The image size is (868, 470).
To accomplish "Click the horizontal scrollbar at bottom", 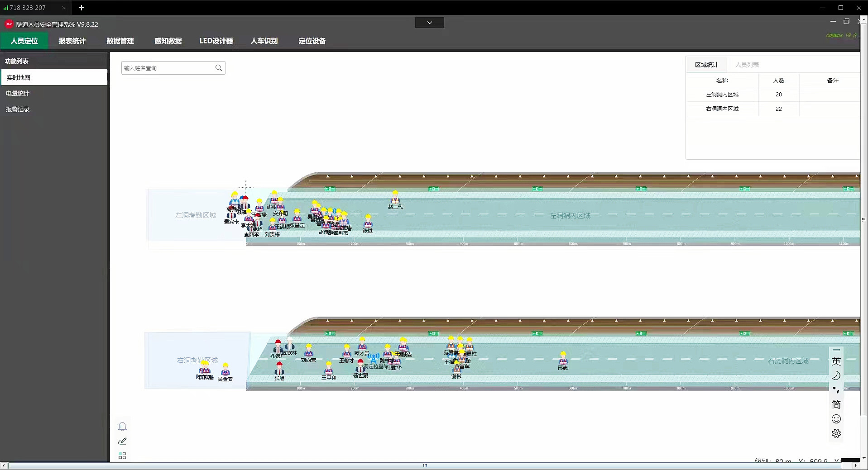I will point(425,465).
